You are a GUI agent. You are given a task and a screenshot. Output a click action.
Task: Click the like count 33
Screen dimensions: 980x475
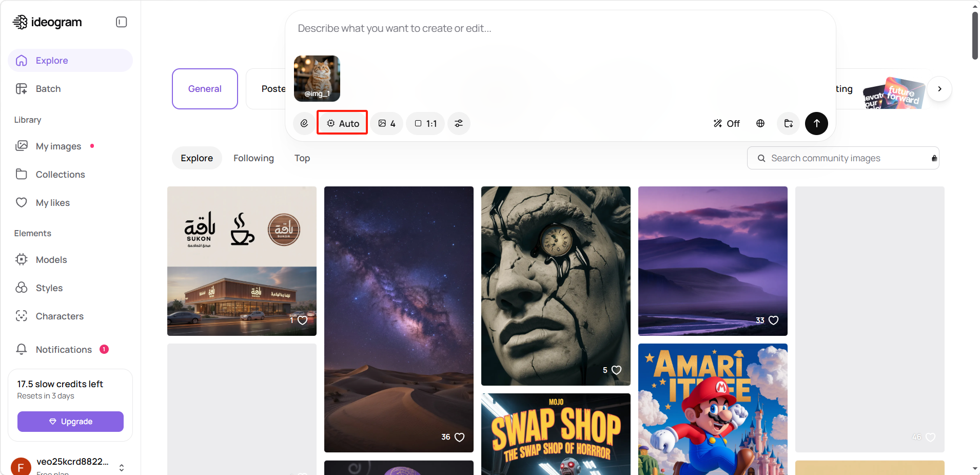click(x=760, y=320)
